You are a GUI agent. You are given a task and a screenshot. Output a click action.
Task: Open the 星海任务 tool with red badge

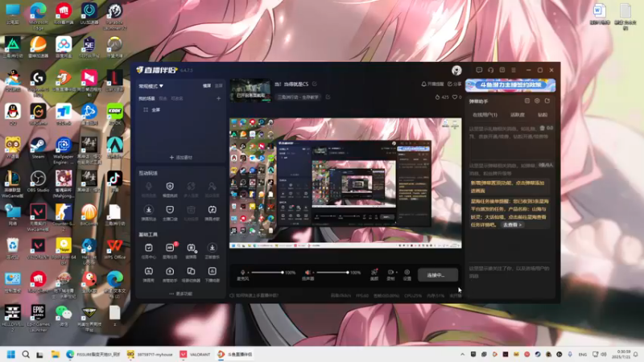coord(170,251)
